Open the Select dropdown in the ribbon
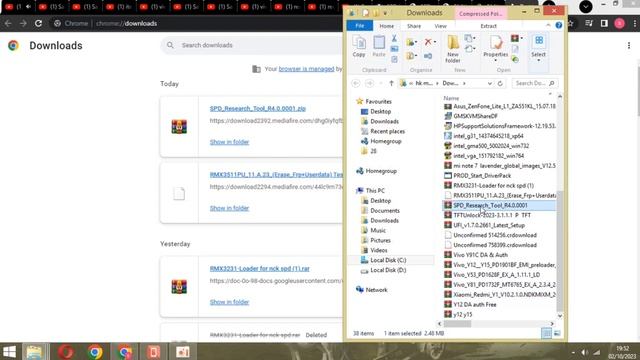Viewport: 640px width, 360px height. tap(538, 48)
